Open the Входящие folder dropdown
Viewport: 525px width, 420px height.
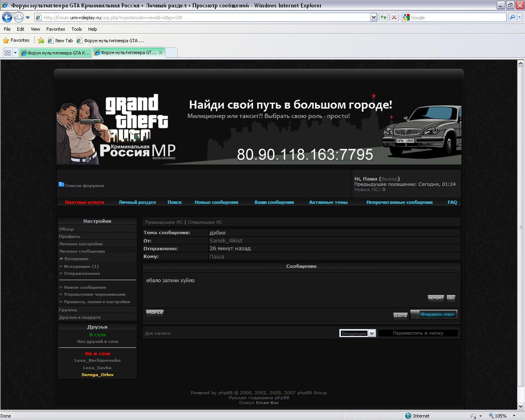[x=357, y=333]
